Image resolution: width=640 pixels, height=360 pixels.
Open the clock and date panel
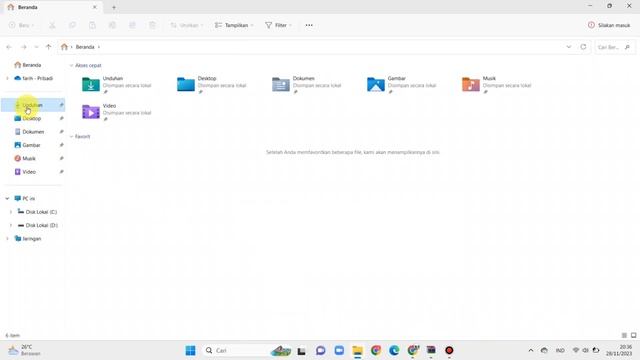tap(619, 350)
